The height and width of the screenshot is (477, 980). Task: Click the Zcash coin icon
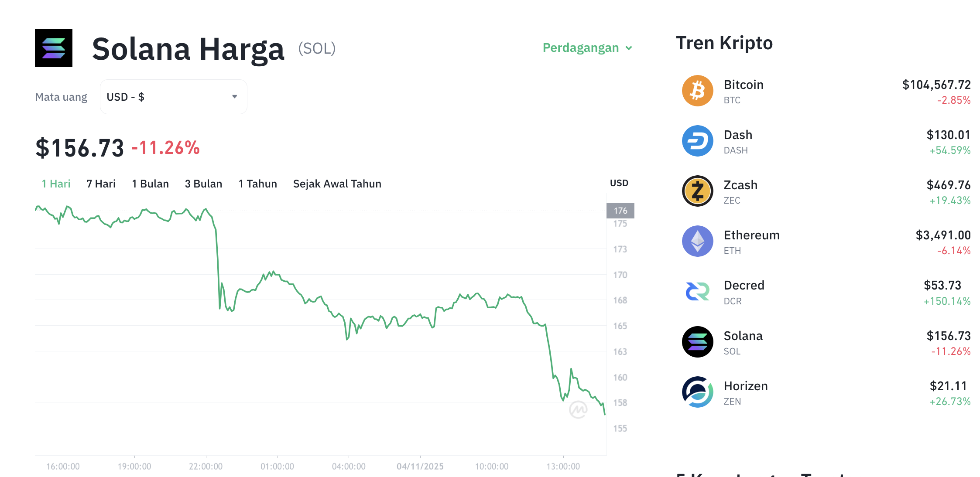click(697, 191)
